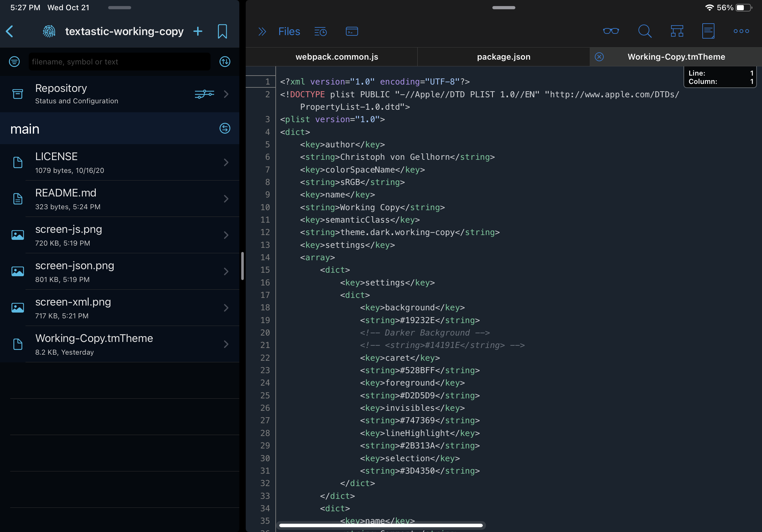Open symbol list structure icon
This screenshot has width=762, height=532.
click(x=677, y=31)
